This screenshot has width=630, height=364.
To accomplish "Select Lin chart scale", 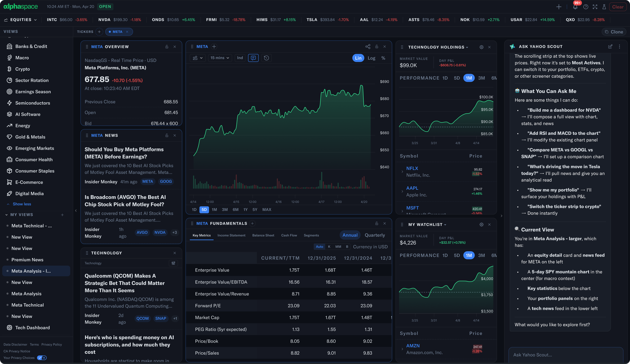I will (x=358, y=58).
